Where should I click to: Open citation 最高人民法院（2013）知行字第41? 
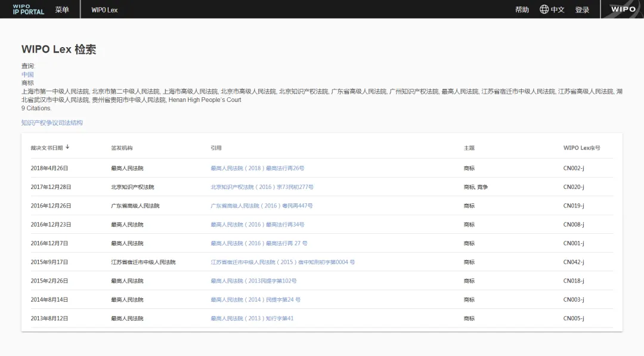[252, 318]
